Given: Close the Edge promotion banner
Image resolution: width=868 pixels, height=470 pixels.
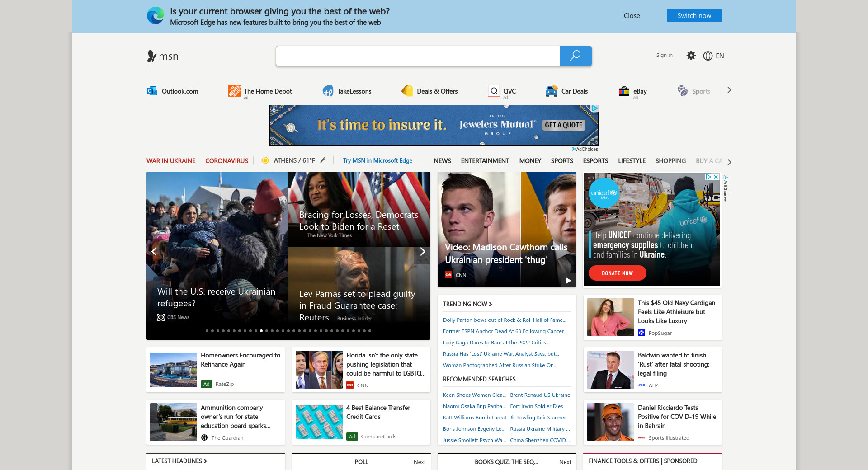Looking at the screenshot, I should pos(632,15).
